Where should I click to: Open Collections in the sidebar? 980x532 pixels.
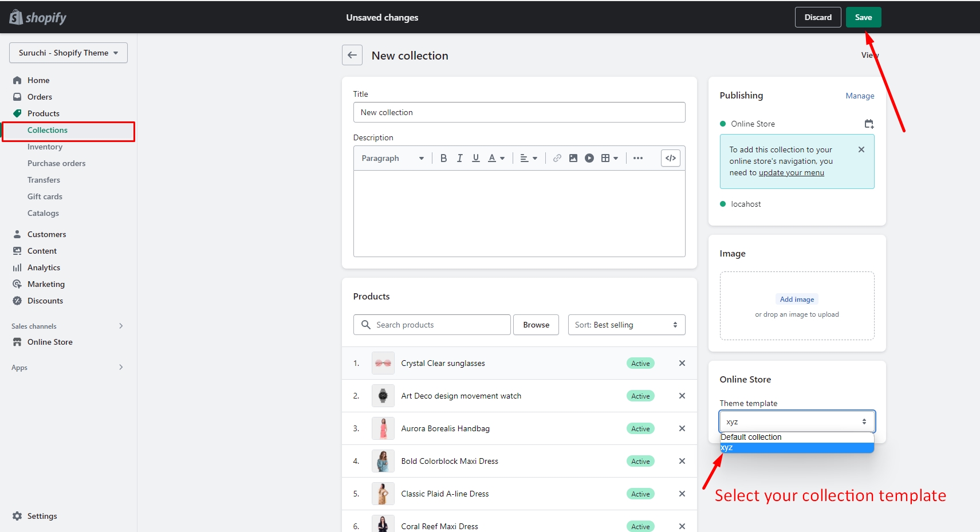48,131
